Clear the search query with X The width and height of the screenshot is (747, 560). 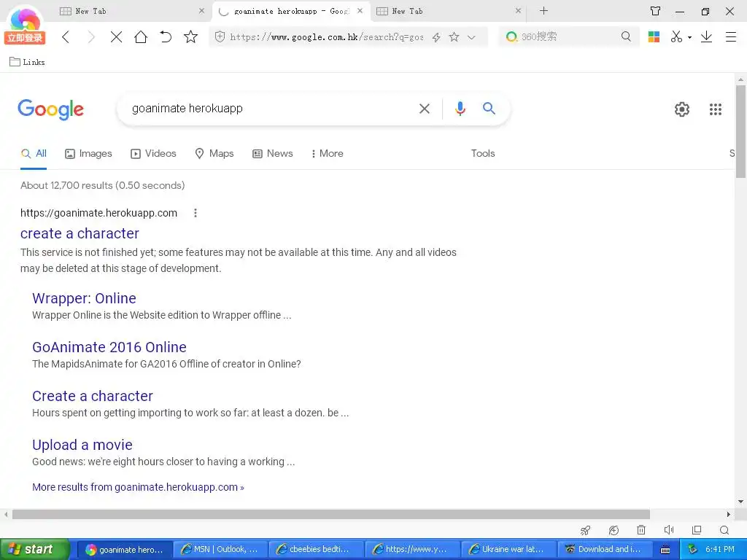point(424,109)
